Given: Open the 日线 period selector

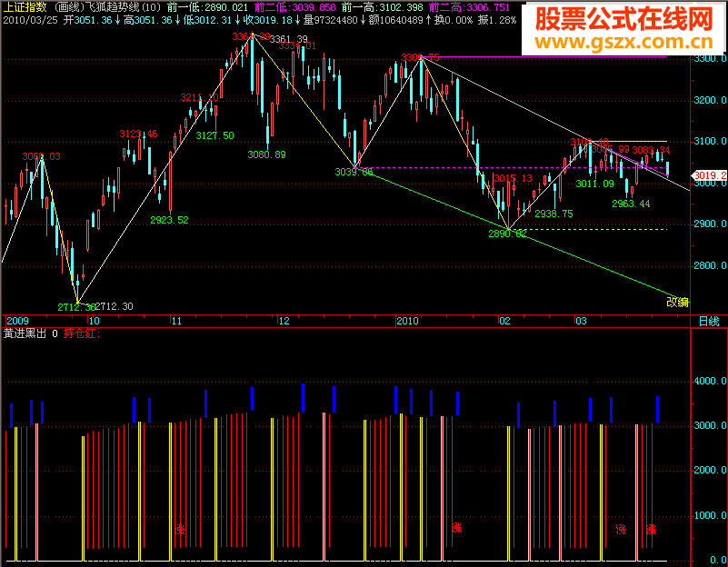Looking at the screenshot, I should pos(709,321).
